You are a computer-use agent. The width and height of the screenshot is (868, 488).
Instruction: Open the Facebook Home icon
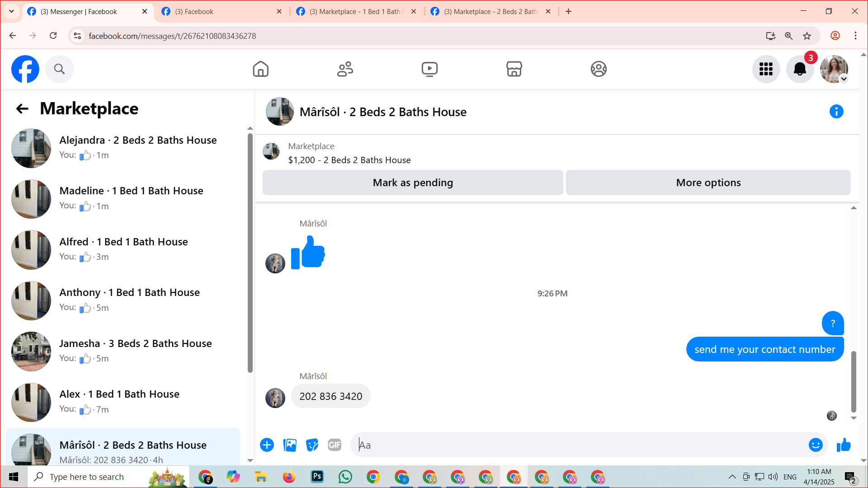pyautogui.click(x=260, y=69)
